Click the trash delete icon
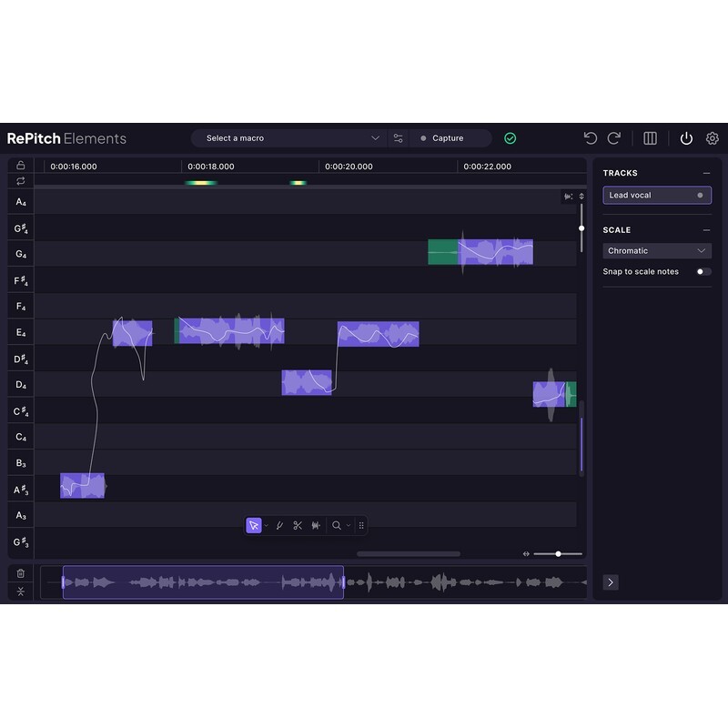728x728 pixels. coord(21,573)
